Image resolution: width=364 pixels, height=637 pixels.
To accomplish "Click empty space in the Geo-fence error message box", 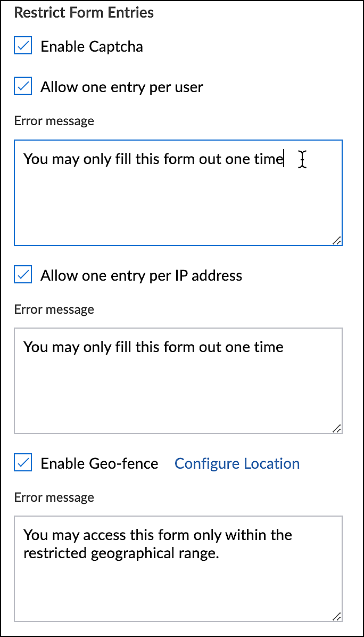I will (x=178, y=591).
